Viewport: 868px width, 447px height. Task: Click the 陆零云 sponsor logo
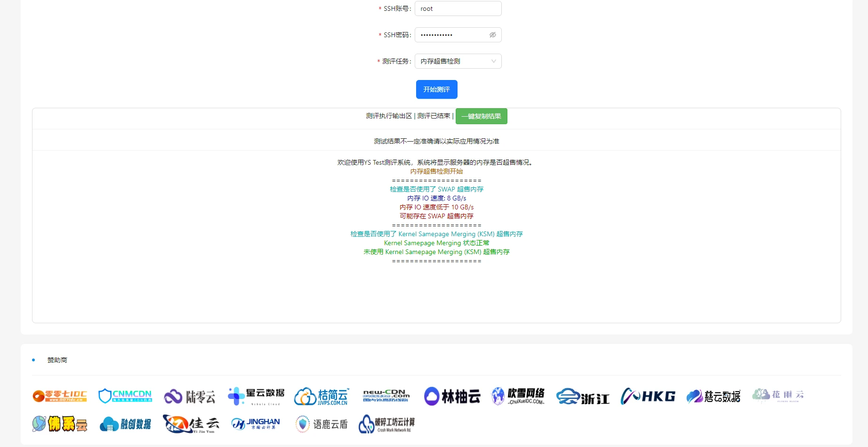click(190, 397)
